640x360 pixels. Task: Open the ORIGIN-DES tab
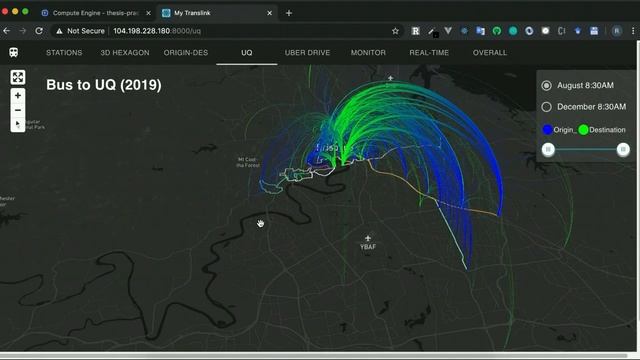tap(186, 53)
